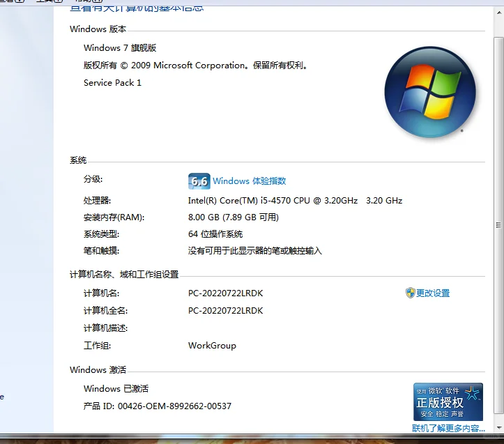Click the 正版授权 genuine Microsoft software badge
This screenshot has height=444, width=504.
448,401
